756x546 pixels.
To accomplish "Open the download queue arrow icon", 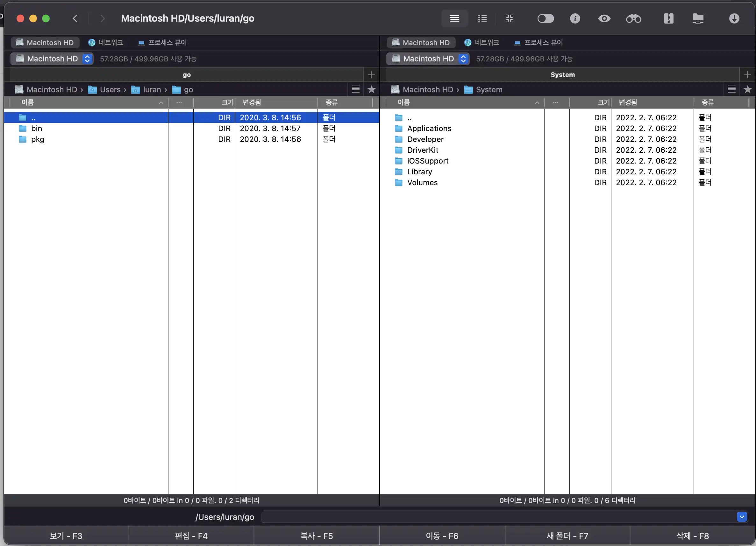I will coord(734,19).
